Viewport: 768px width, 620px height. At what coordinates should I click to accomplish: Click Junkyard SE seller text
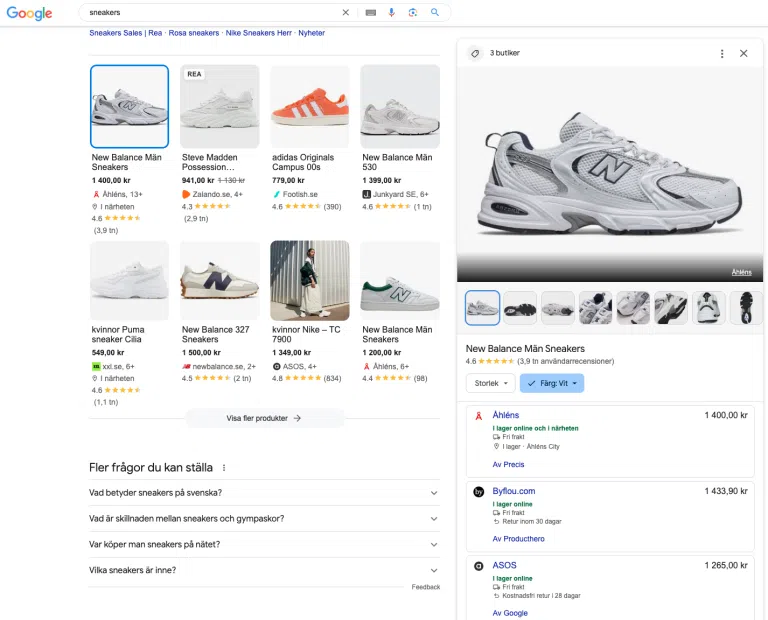coord(400,194)
